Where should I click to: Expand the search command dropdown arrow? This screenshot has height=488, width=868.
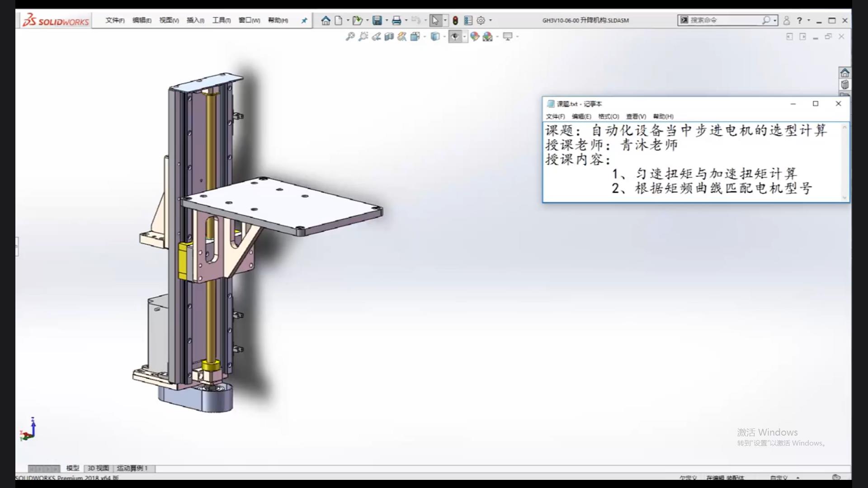775,20
